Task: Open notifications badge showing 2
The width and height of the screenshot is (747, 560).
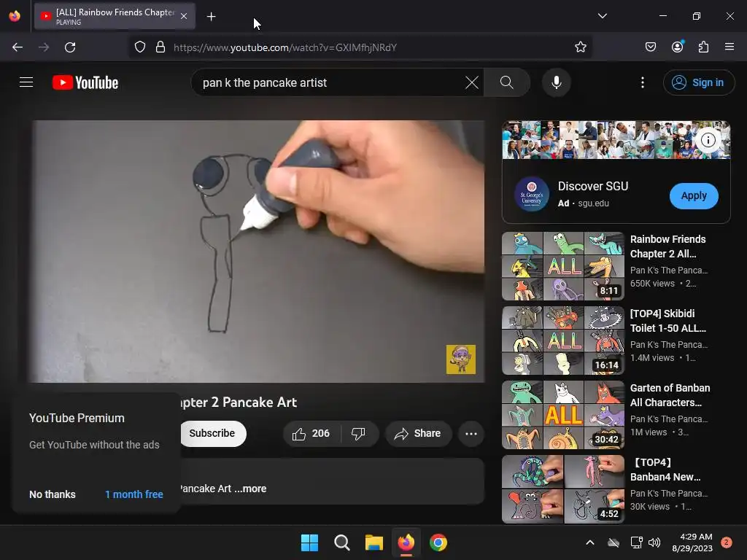Action: click(x=727, y=542)
